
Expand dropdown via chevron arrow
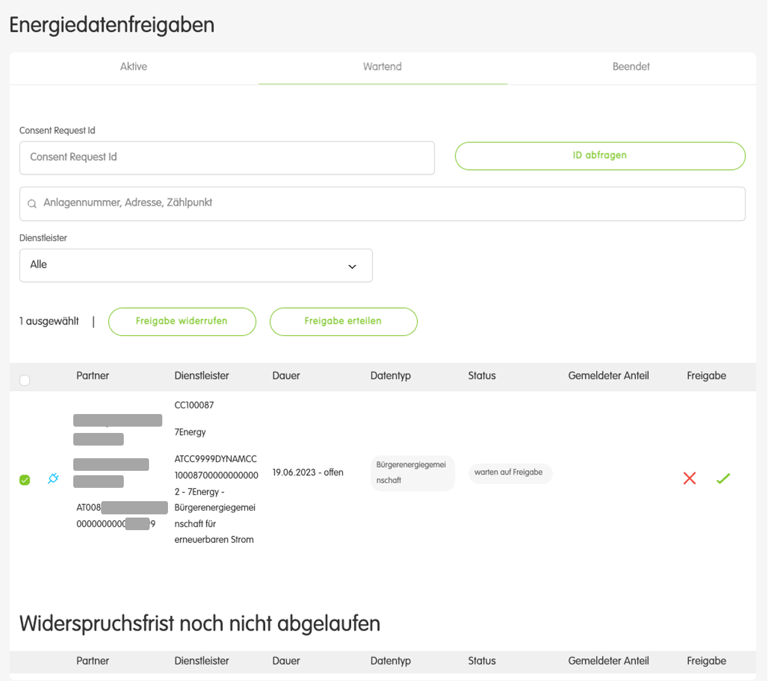[x=352, y=267]
